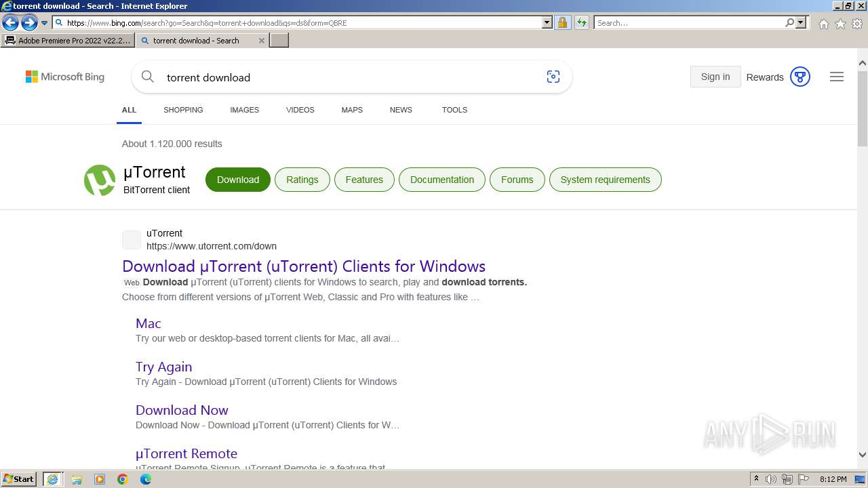The width and height of the screenshot is (868, 488).
Task: Click Internet Explorer taskbar icon
Action: tap(53, 479)
